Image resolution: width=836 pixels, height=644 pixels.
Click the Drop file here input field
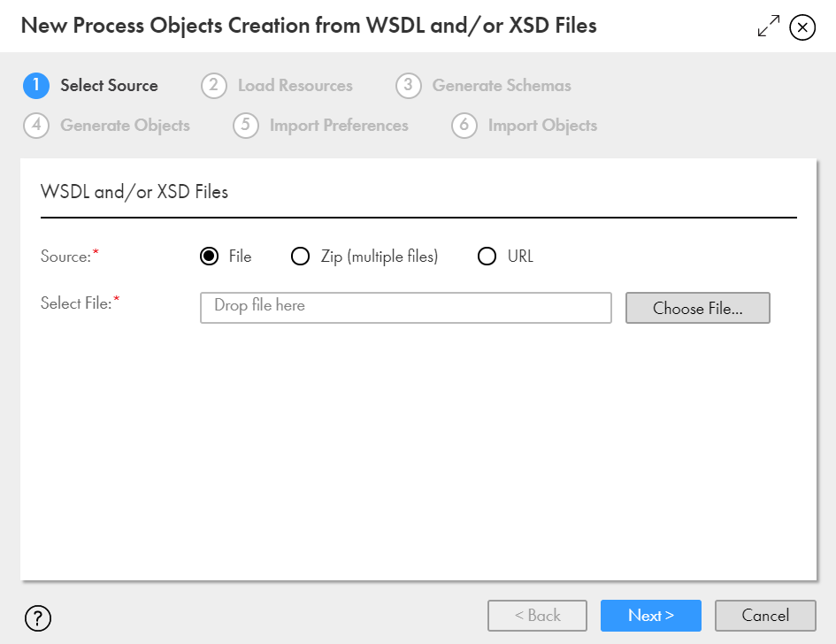[x=406, y=308]
